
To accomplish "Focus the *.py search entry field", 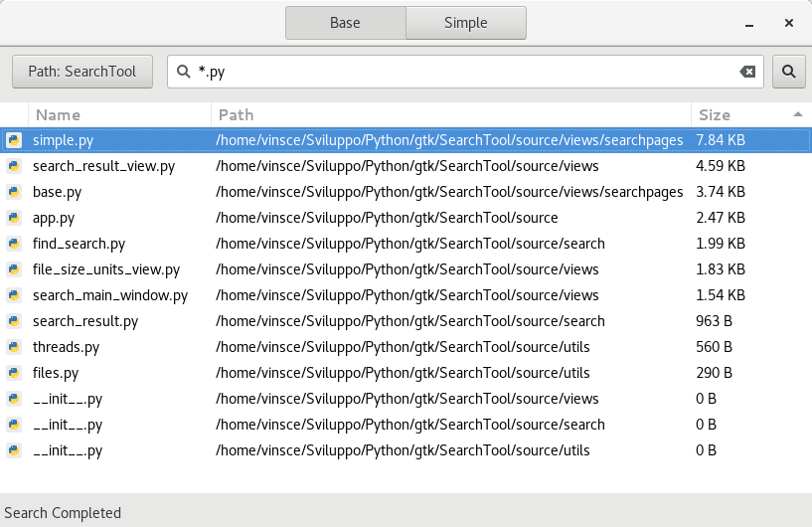I will (465, 72).
